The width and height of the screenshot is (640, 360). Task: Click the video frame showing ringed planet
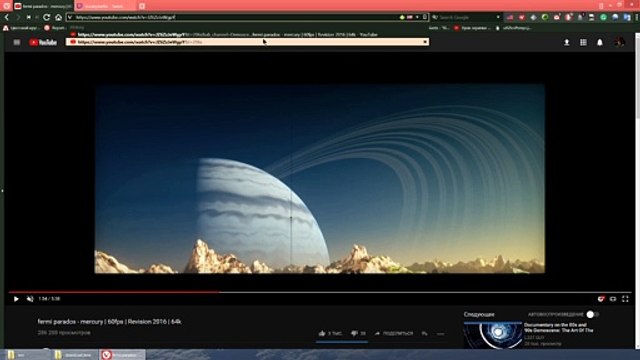tap(320, 179)
